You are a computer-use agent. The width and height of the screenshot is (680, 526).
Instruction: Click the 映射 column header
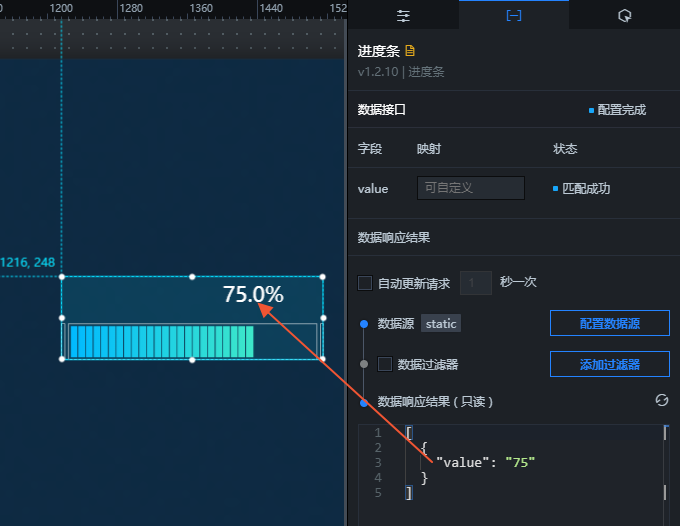[429, 149]
